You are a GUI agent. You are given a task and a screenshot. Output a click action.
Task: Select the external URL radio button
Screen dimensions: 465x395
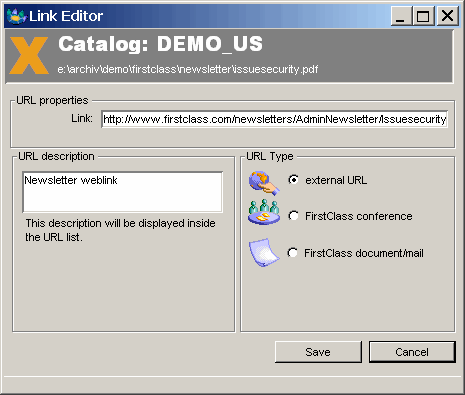coord(293,180)
